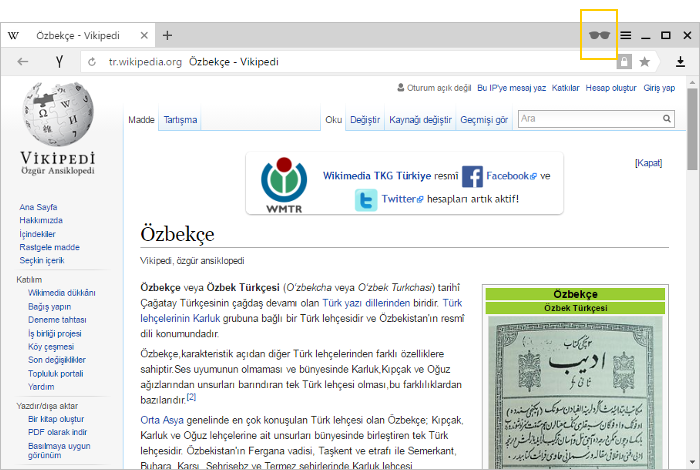Screen dimensions: 700x470
Task: Dismiss banner with Kapat link
Action: (x=648, y=163)
